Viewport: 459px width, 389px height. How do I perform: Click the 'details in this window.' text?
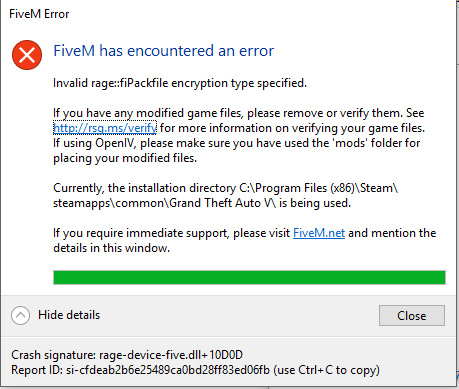[112, 248]
